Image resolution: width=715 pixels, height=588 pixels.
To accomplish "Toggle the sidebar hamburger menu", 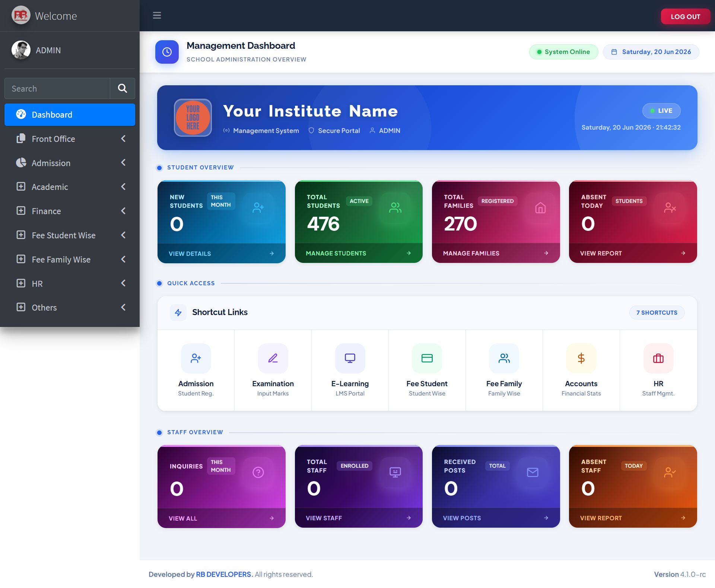I will [157, 15].
